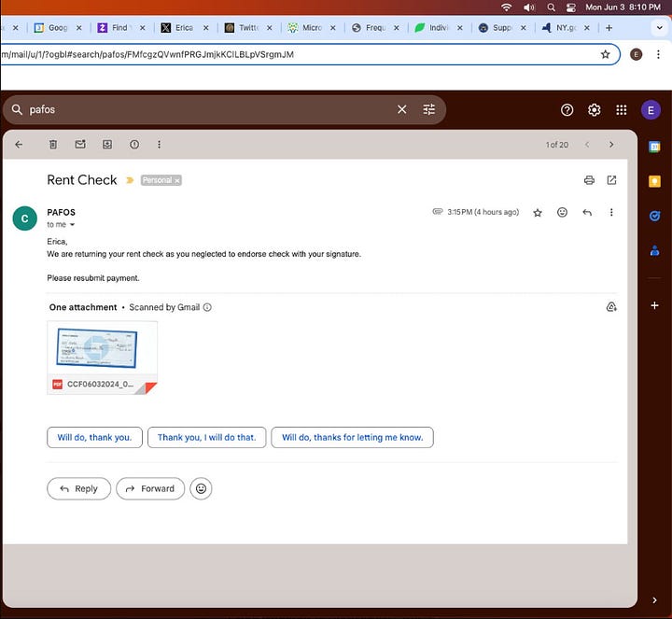Scanned by Gmail info icon
672x619 pixels.
click(207, 307)
